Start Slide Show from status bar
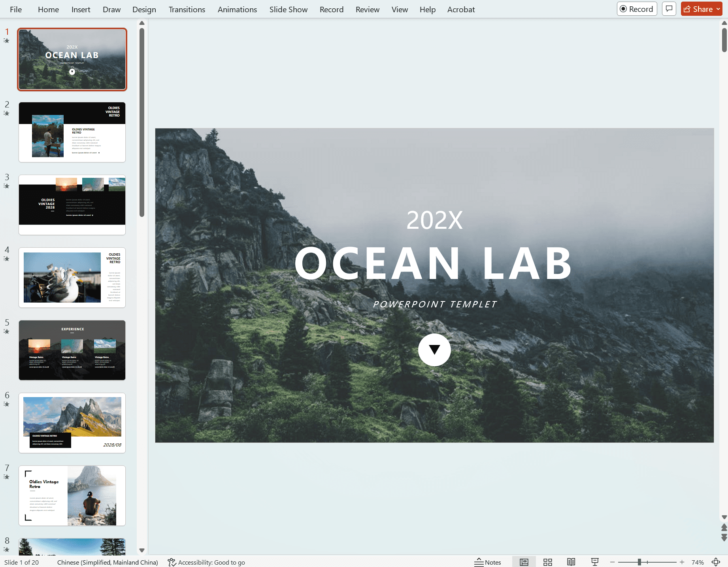This screenshot has height=567, width=728. tap(595, 562)
